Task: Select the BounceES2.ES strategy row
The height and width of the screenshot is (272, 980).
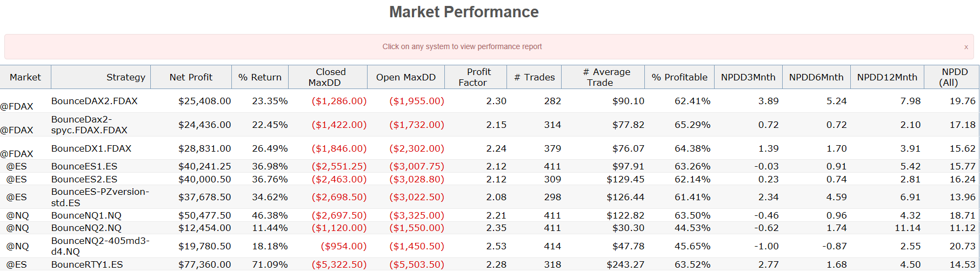Action: 84,179
